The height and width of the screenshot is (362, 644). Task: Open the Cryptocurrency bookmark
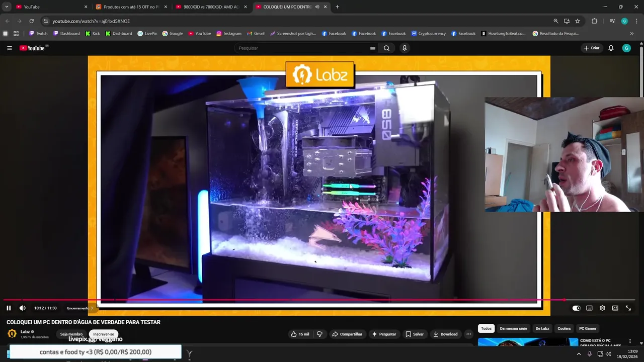click(429, 34)
